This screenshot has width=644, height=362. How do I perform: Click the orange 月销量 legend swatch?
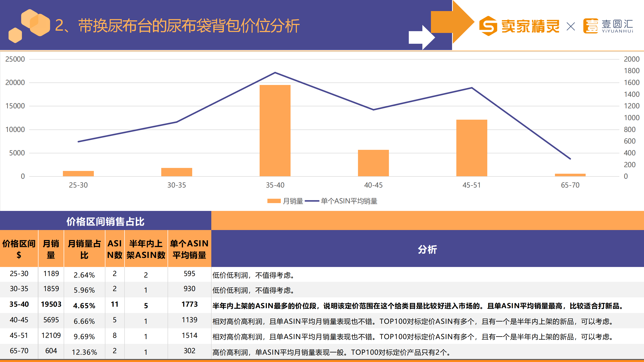(x=274, y=201)
